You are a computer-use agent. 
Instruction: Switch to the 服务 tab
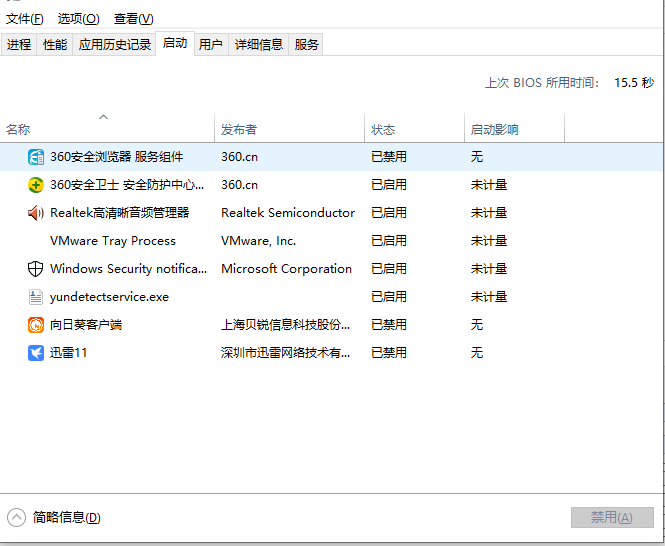(x=306, y=45)
